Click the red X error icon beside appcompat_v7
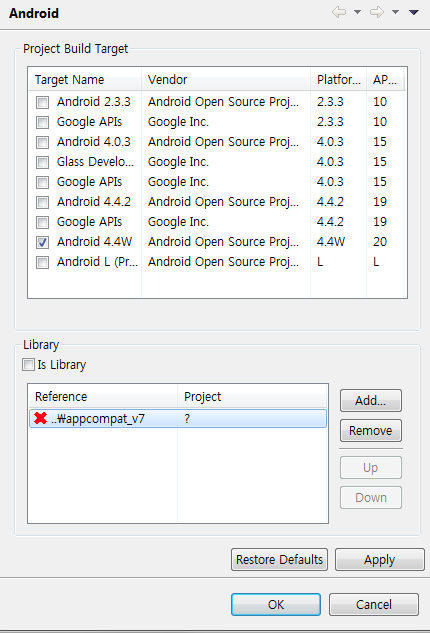The height and width of the screenshot is (633, 430). click(40, 418)
